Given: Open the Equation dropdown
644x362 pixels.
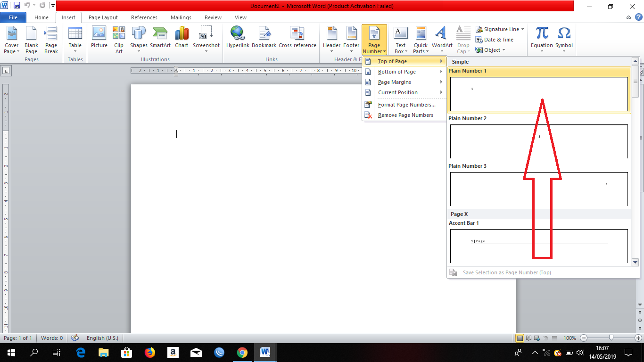Looking at the screenshot, I should point(542,40).
